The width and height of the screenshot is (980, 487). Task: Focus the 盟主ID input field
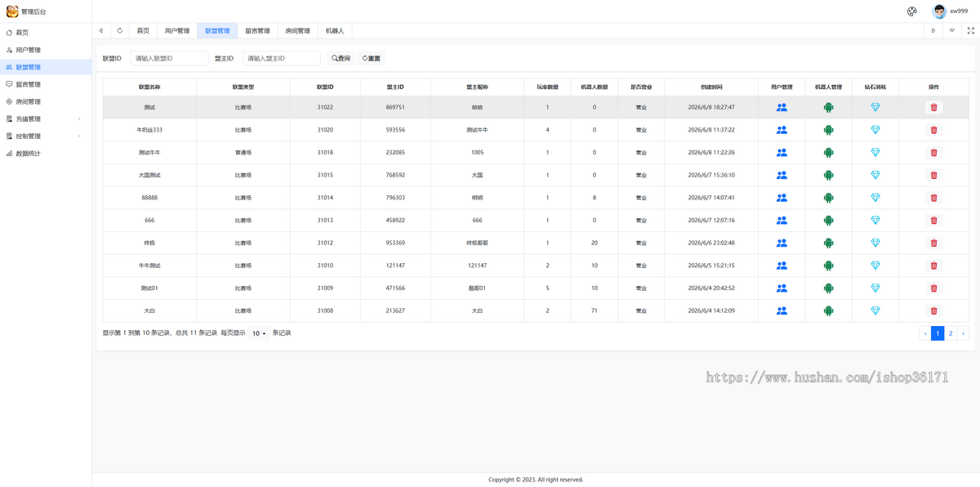282,59
